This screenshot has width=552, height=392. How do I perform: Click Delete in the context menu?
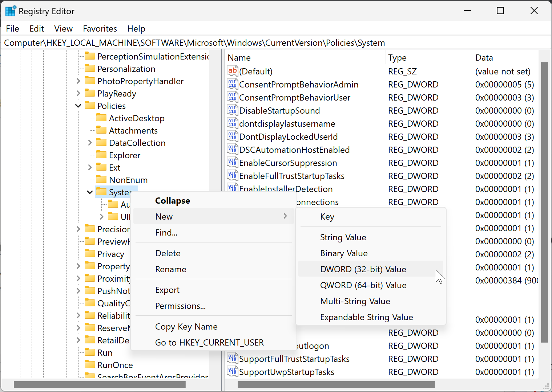pos(213,253)
